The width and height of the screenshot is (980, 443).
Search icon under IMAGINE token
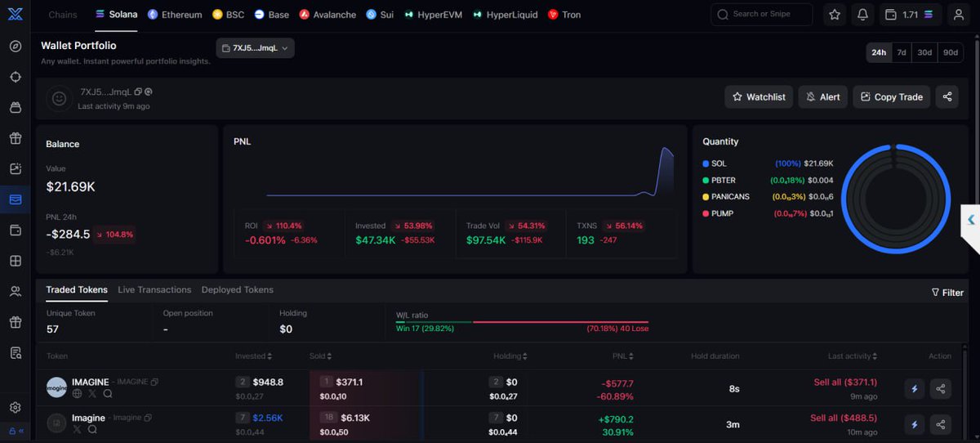(108, 394)
